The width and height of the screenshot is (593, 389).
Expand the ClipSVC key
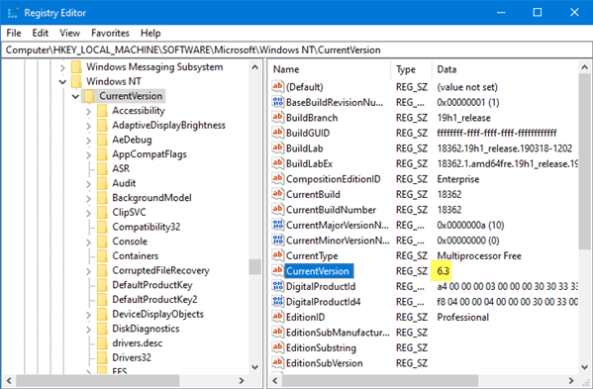point(88,213)
